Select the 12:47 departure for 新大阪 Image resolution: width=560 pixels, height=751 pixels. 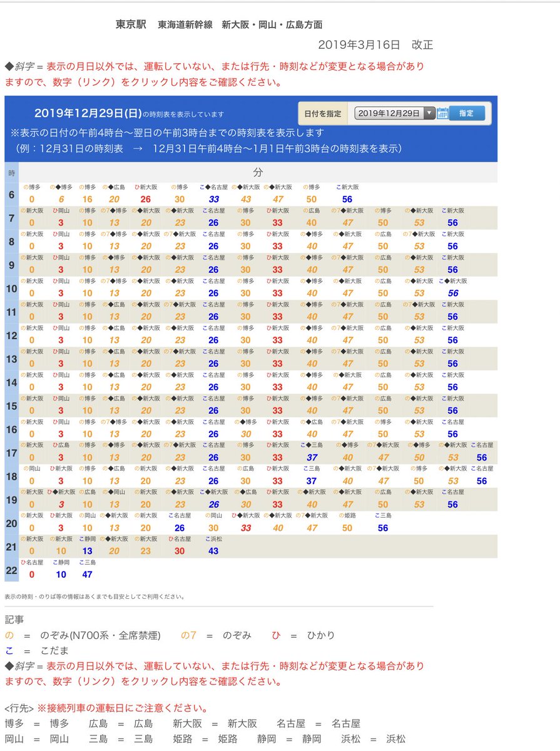(348, 340)
